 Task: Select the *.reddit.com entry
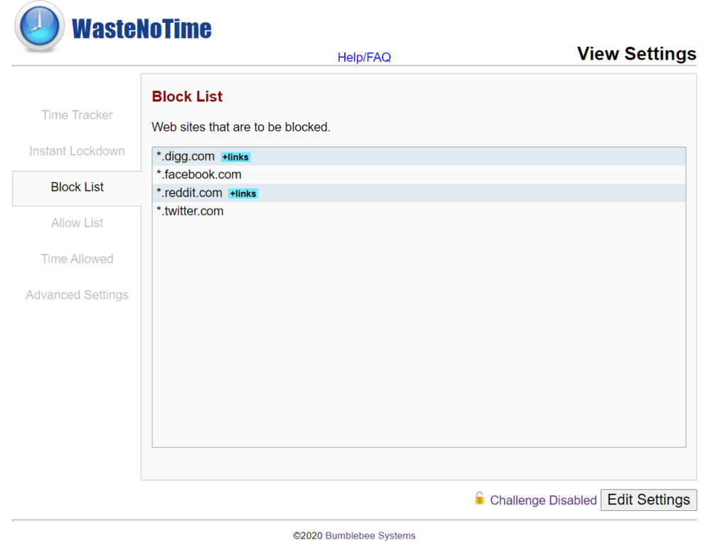click(x=419, y=193)
